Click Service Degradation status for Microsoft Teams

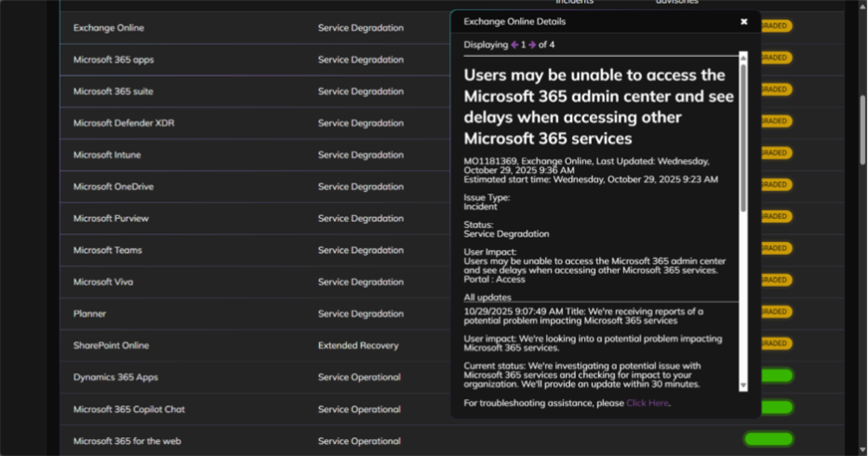(x=361, y=250)
